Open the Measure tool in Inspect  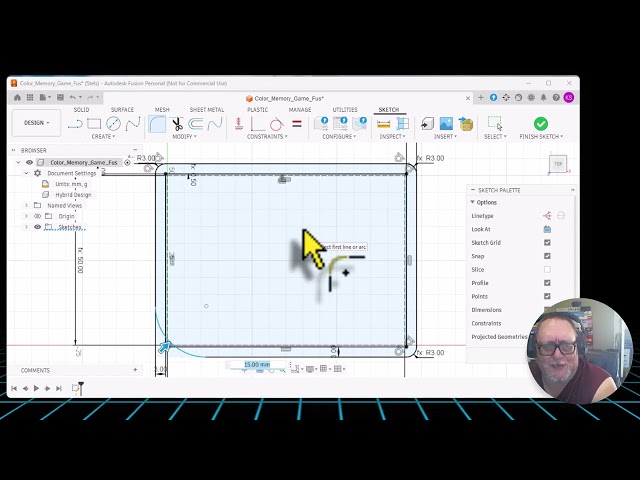pyautogui.click(x=383, y=124)
